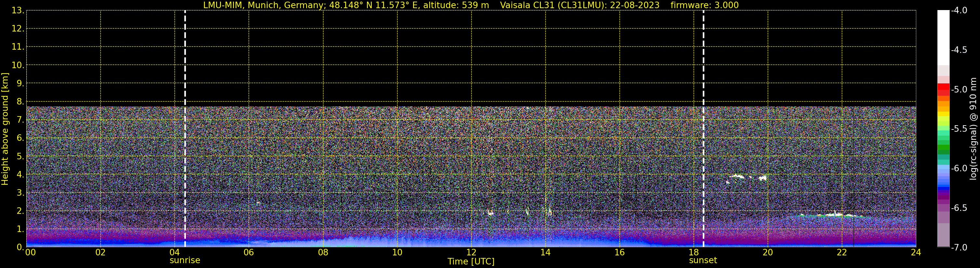Image resolution: width=980 pixels, height=268 pixels.
Task: Click the 'sunset' label below the axis
Action: click(703, 261)
